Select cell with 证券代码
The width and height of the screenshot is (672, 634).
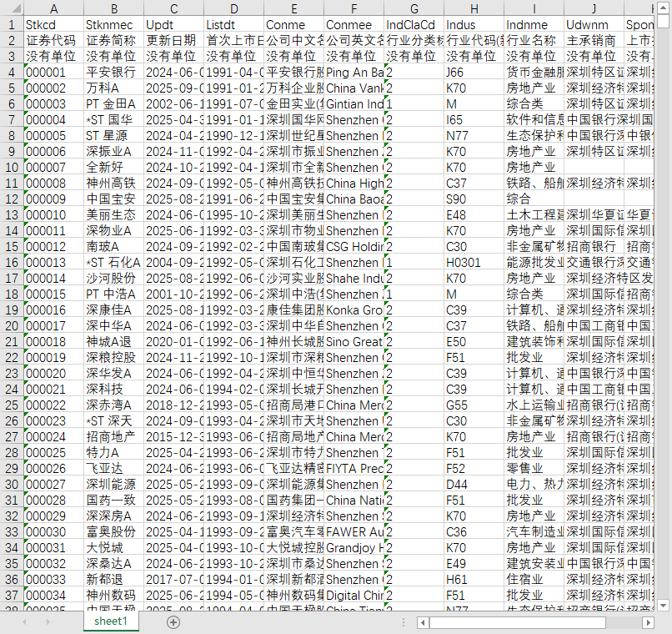(53, 40)
